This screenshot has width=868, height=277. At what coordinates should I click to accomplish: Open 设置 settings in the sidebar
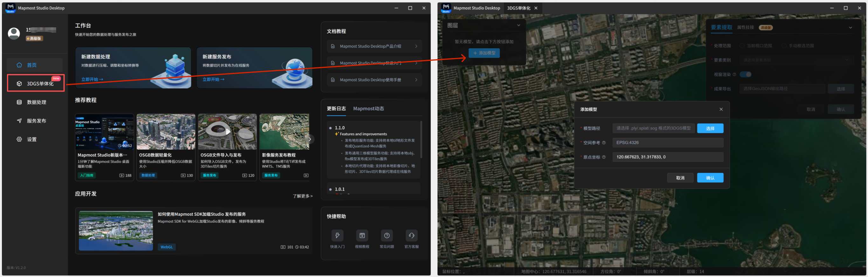[34, 139]
